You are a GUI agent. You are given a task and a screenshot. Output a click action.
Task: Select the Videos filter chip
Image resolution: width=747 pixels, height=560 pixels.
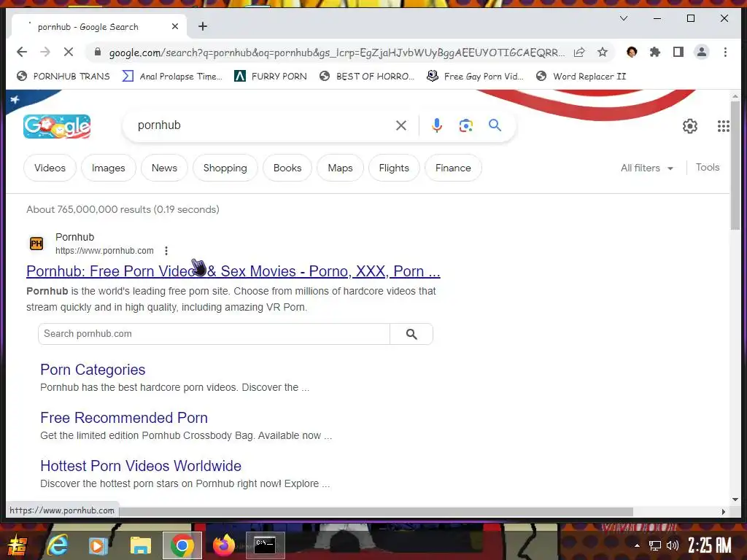point(50,168)
